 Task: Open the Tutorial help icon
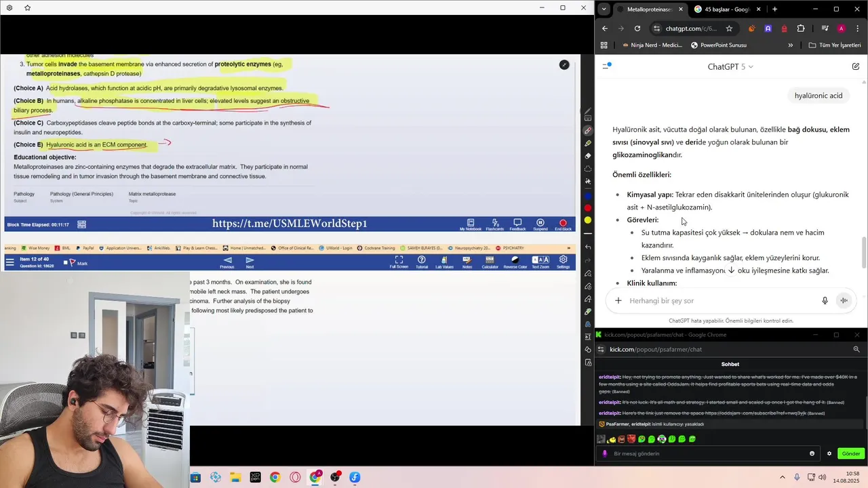pos(422,262)
